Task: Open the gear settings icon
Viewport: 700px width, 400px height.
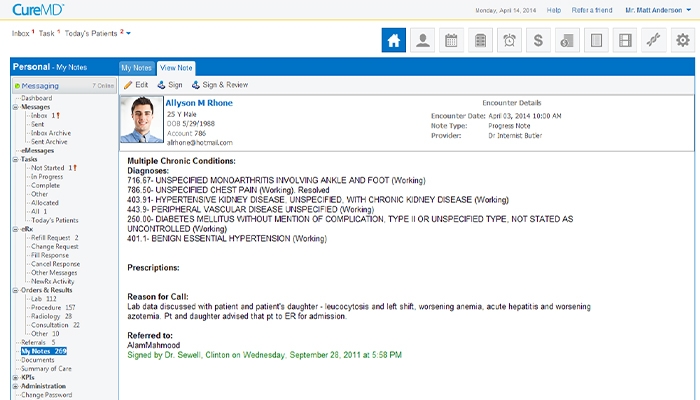Action: click(683, 41)
